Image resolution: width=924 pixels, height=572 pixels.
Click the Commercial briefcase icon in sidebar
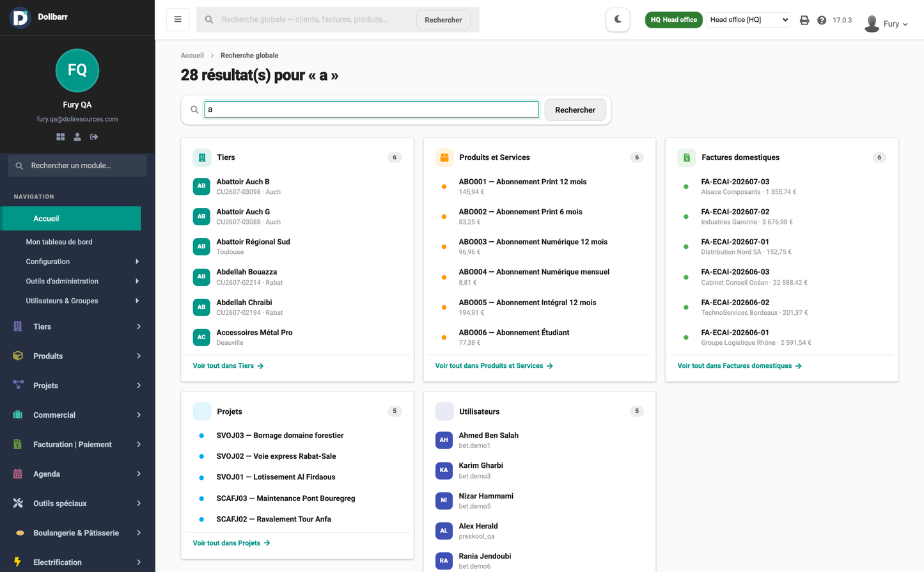pos(18,415)
